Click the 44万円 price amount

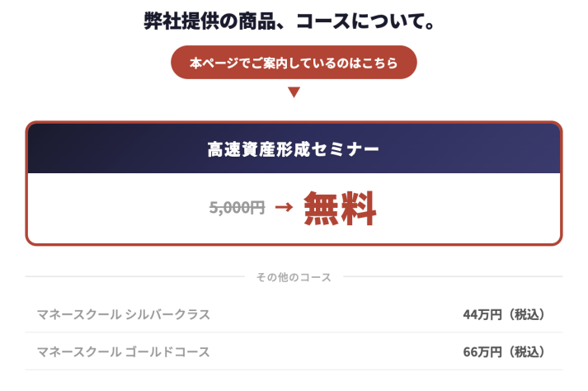pyautogui.click(x=482, y=314)
